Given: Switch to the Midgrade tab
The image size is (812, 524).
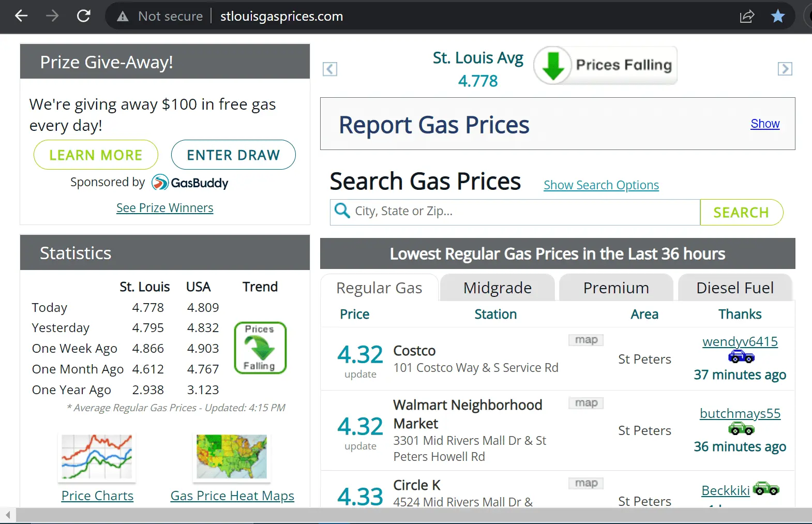Looking at the screenshot, I should [x=497, y=288].
